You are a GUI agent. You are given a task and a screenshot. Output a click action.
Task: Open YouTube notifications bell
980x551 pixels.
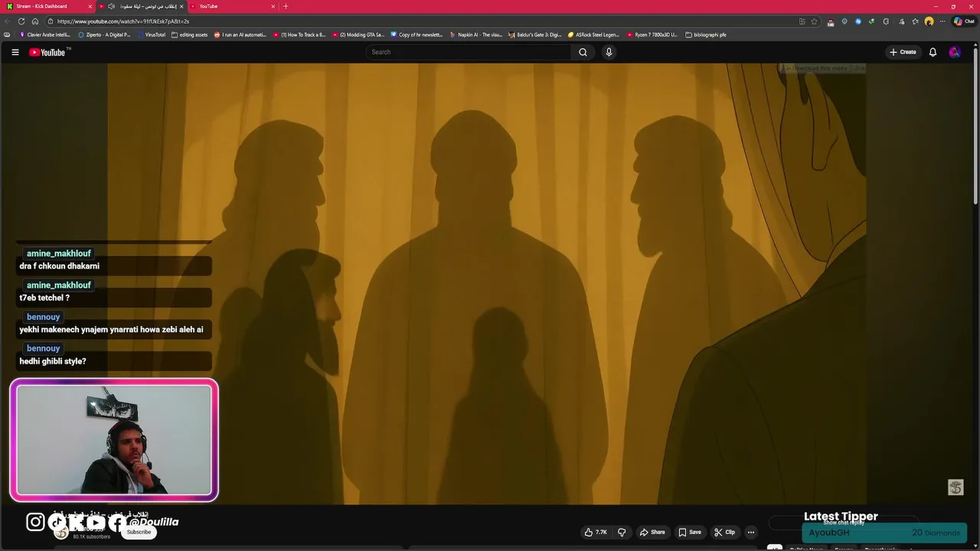933,52
